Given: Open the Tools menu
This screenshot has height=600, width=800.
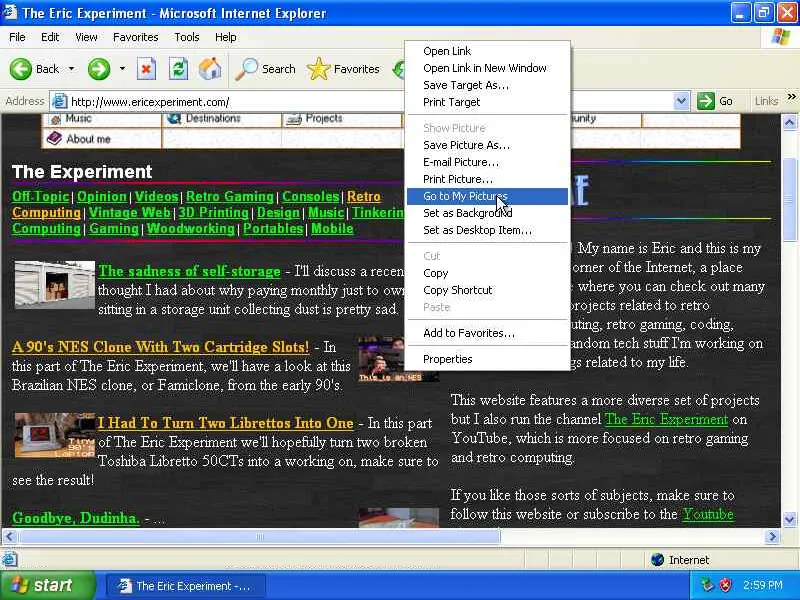Looking at the screenshot, I should [186, 37].
